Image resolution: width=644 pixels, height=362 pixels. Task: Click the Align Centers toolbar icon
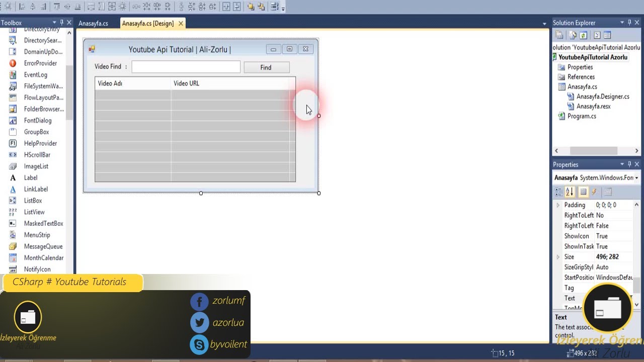(x=33, y=7)
